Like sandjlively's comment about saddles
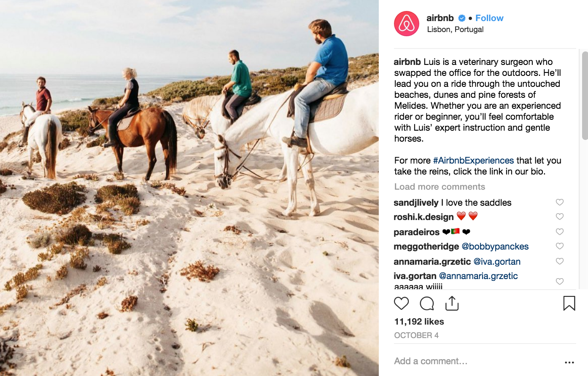The height and width of the screenshot is (376, 588). click(x=560, y=202)
